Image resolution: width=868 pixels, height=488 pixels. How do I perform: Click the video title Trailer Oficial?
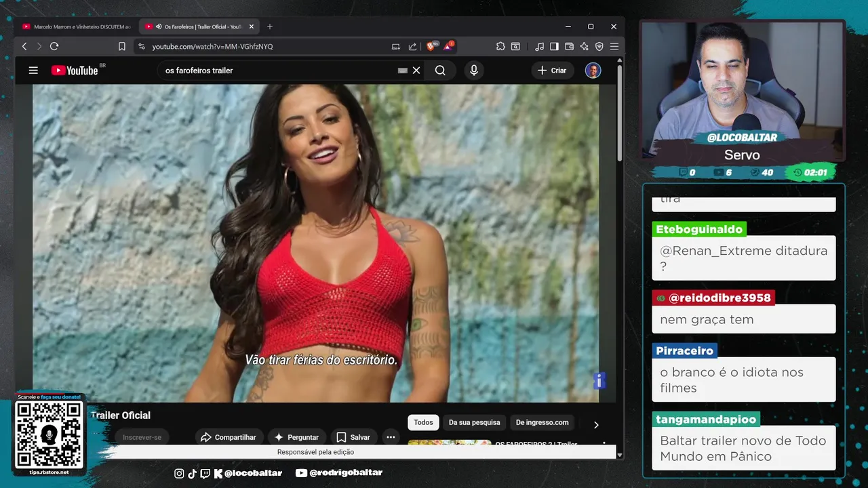121,415
